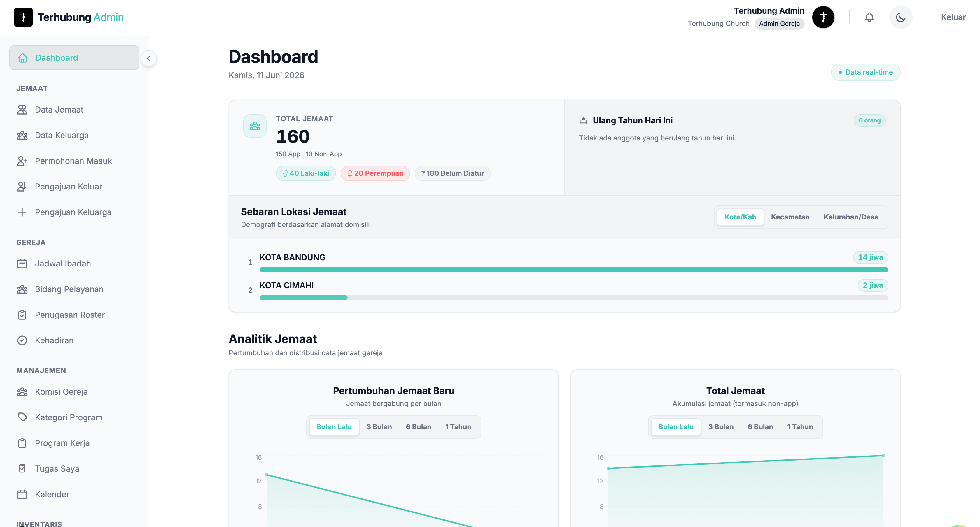Click the 40 Laki-laki badge
This screenshot has width=980, height=527.
click(x=306, y=173)
